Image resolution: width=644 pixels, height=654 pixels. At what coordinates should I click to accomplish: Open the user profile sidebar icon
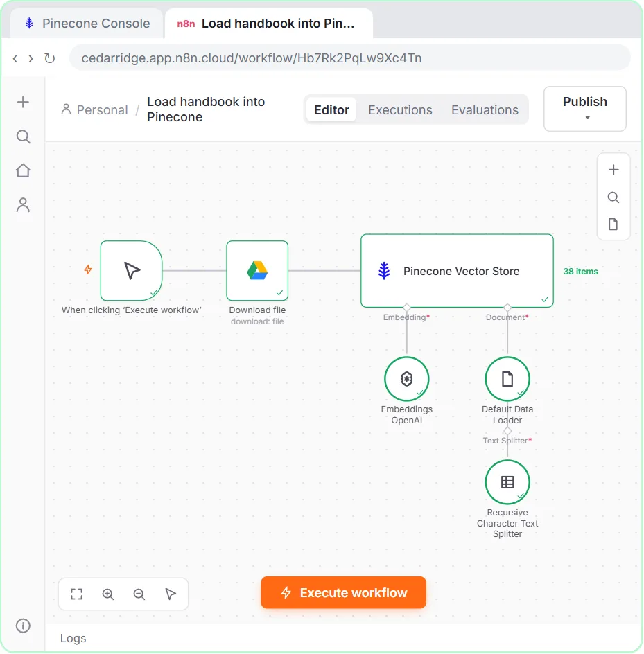(23, 205)
